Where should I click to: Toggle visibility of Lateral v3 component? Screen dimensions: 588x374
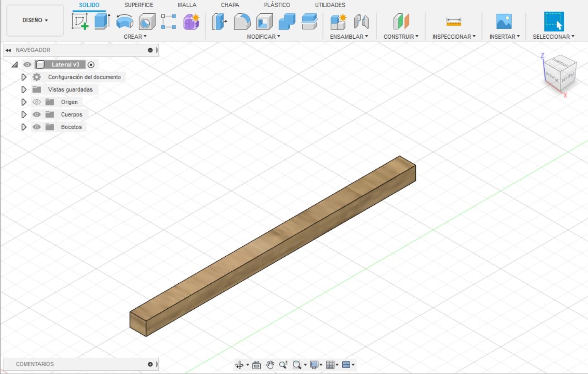[x=27, y=64]
